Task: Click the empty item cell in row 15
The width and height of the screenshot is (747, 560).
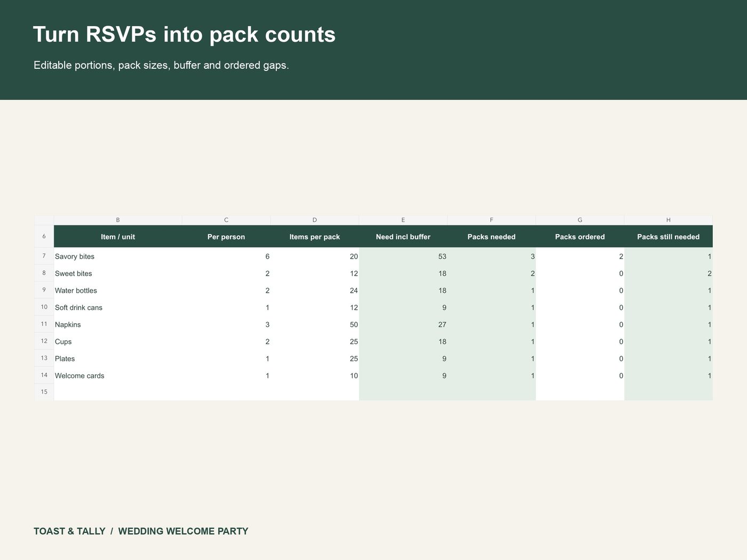Action: coord(118,393)
